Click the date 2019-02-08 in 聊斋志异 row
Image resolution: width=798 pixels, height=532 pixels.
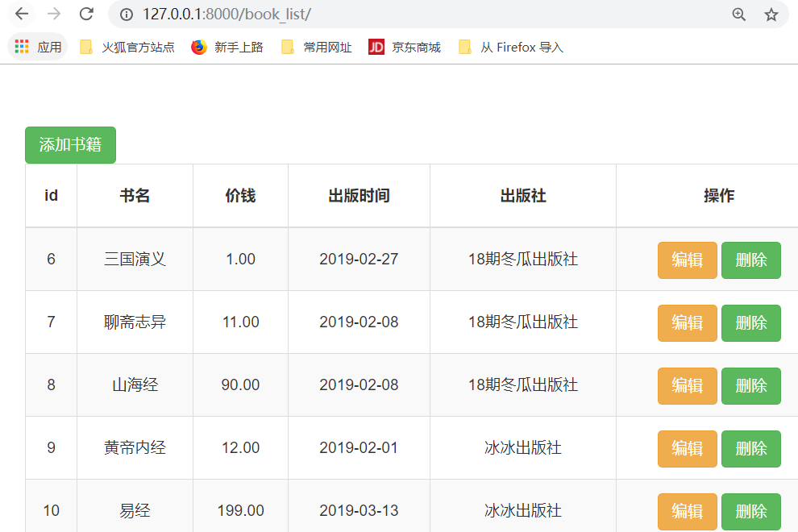[x=359, y=322]
